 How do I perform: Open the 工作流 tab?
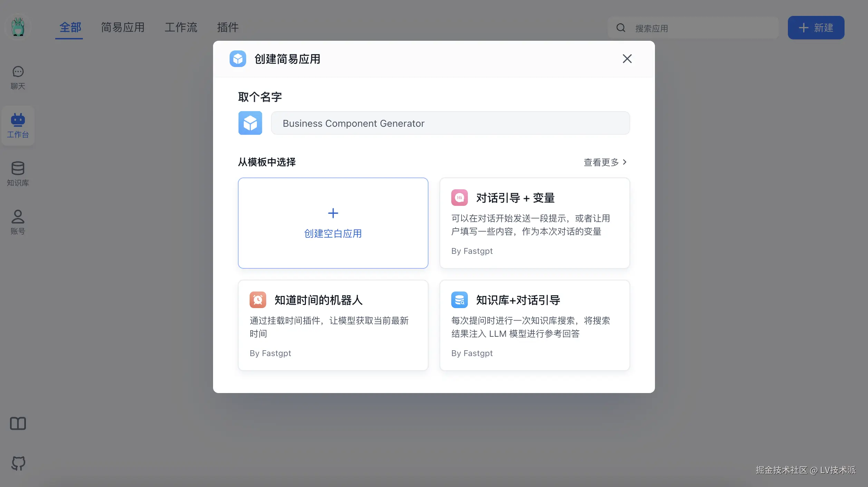pos(181,27)
